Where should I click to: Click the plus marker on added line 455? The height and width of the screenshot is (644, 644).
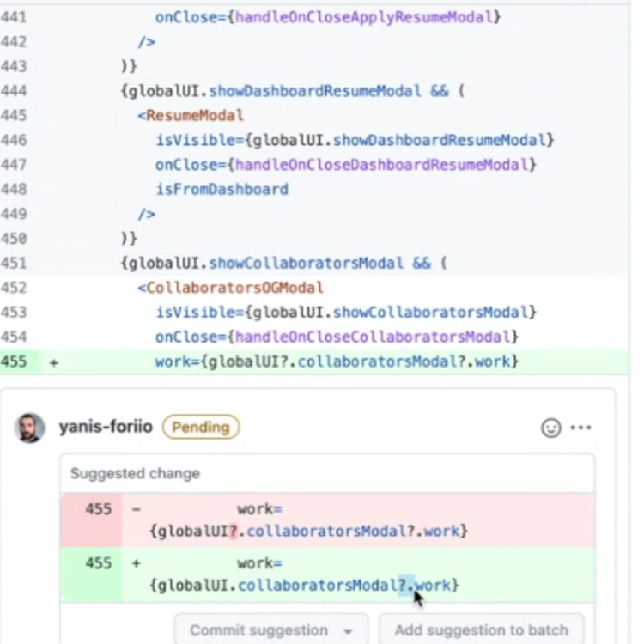53,362
